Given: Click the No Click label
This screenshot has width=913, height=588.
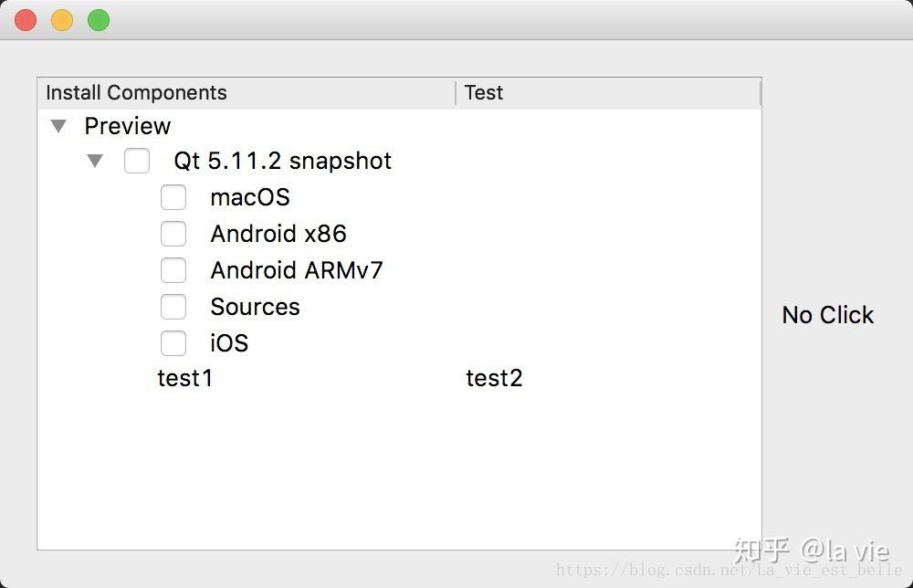Looking at the screenshot, I should click(x=828, y=315).
